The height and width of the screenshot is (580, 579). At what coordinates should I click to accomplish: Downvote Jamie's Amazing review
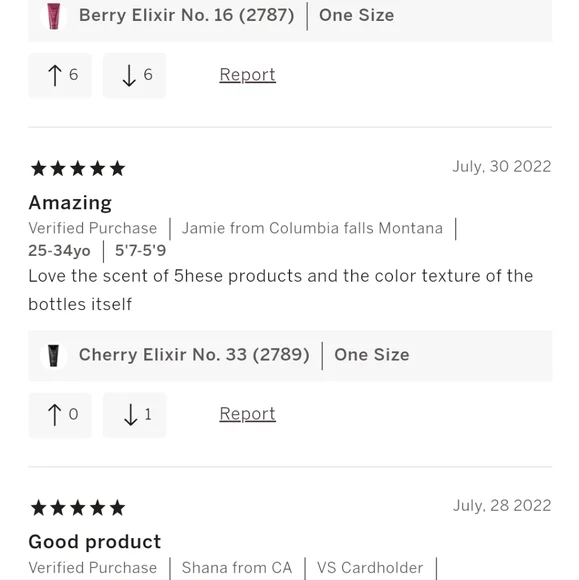click(134, 415)
